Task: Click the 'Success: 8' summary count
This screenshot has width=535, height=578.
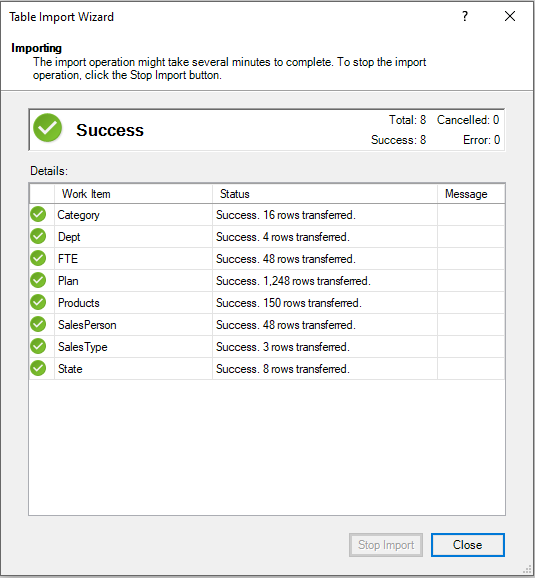Action: tap(398, 140)
